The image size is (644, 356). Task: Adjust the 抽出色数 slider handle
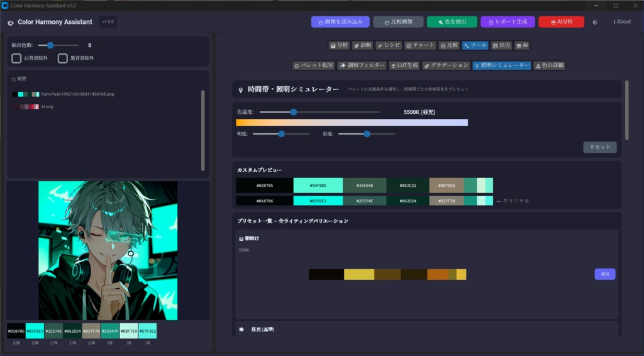pos(50,45)
